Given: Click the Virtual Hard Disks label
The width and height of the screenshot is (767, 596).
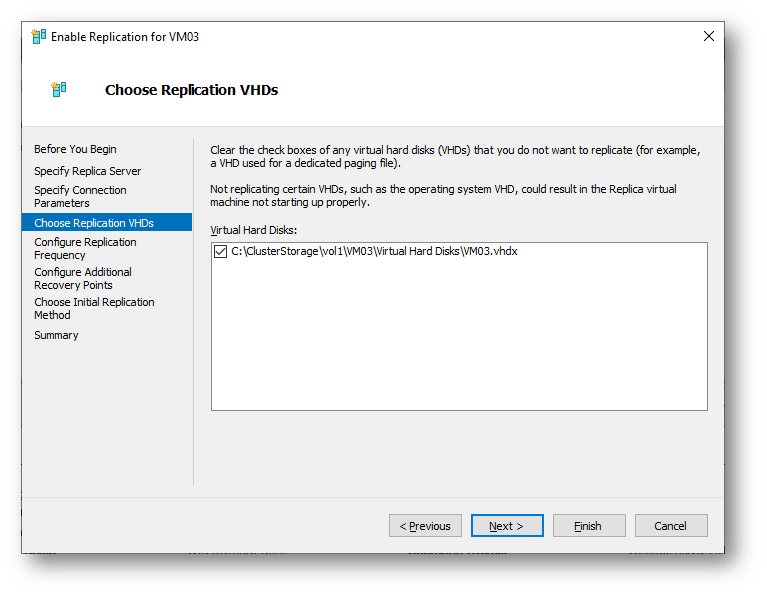Looking at the screenshot, I should [253, 230].
